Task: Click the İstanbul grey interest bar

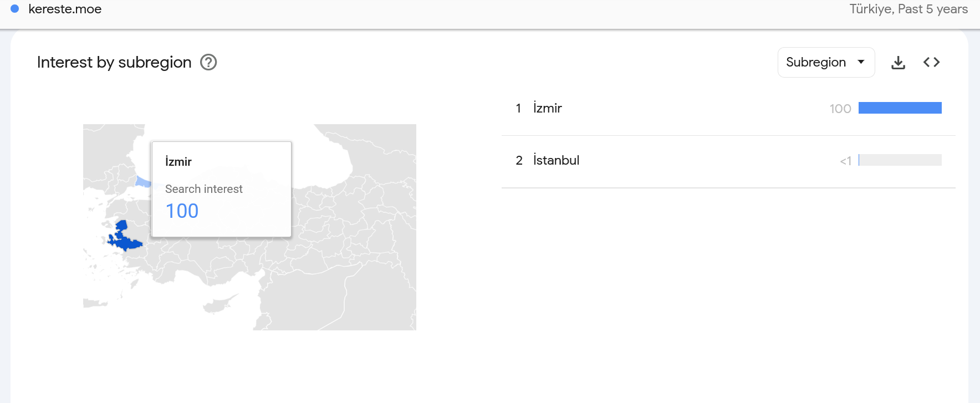Action: point(900,160)
